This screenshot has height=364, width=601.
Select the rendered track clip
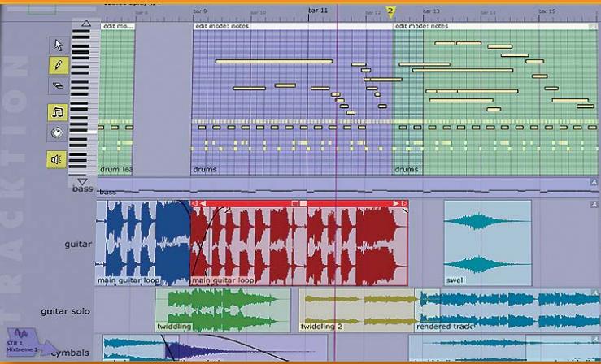pos(507,310)
